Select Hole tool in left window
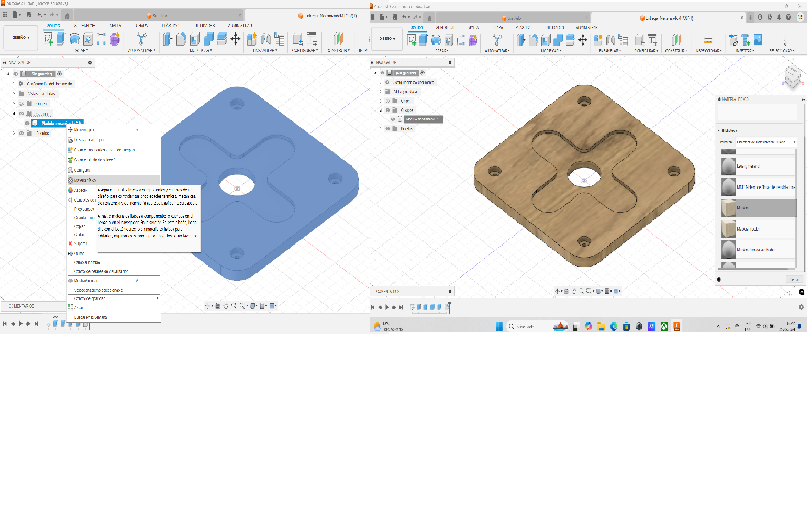 (88, 39)
